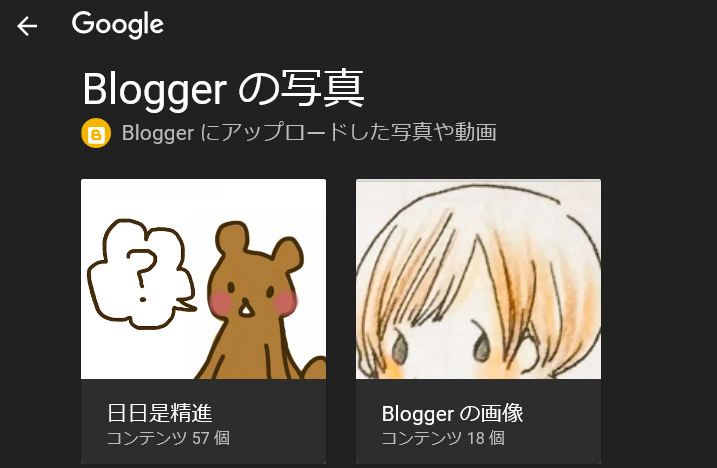Open the Blogger の画像 album cover thumbnail
This screenshot has height=468, width=717.
(478, 279)
